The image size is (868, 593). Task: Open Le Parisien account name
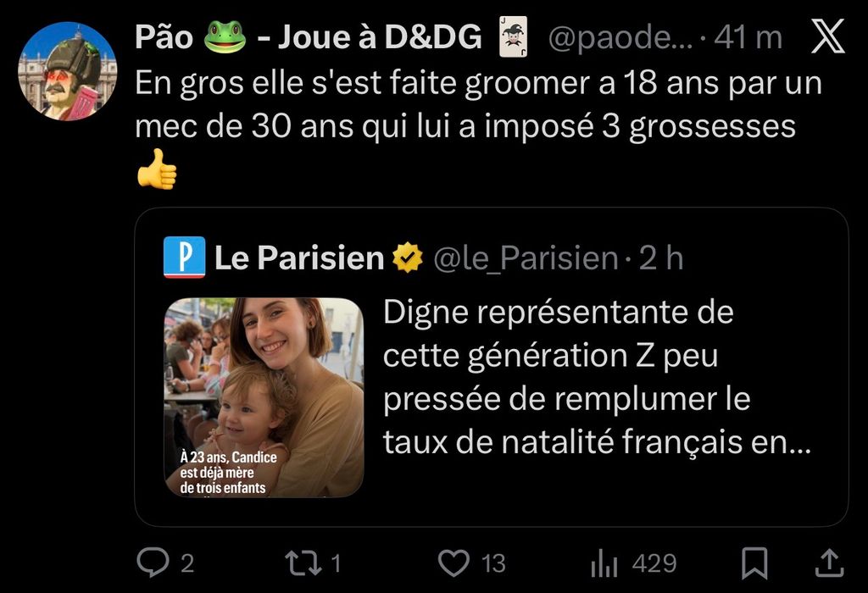pyautogui.click(x=299, y=258)
